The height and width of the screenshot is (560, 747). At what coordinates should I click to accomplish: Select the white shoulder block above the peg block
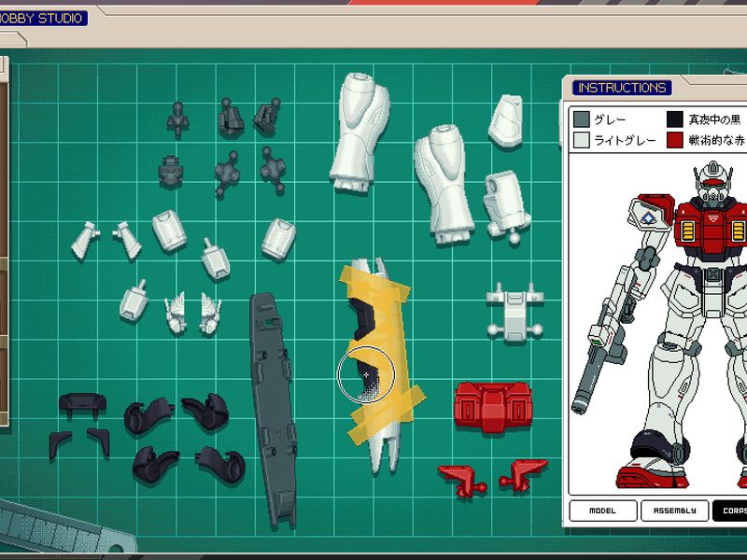[x=169, y=231]
